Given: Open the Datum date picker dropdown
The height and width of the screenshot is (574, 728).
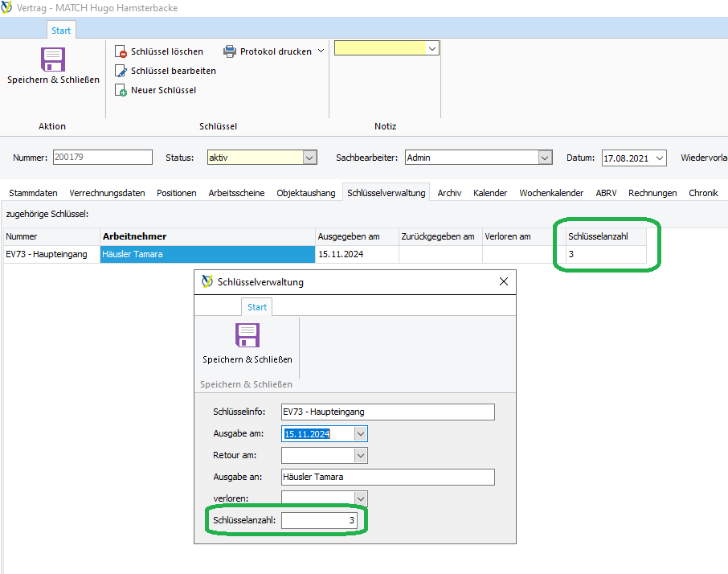Looking at the screenshot, I should click(659, 158).
